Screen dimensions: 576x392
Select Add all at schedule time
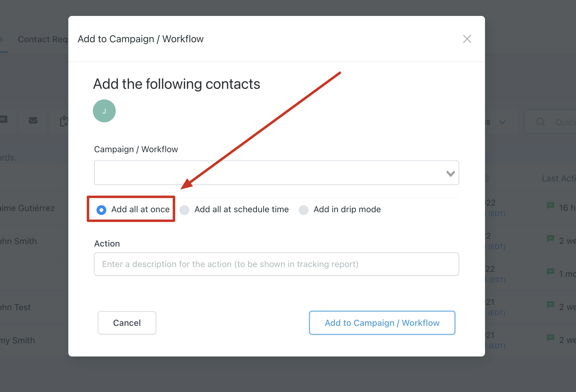coord(184,210)
